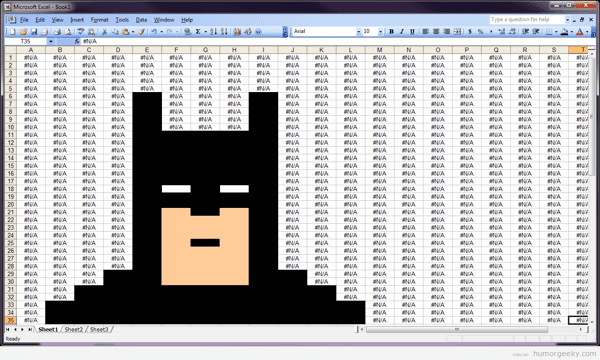This screenshot has width=600, height=360.
Task: Click the Save floppy disk icon
Action: pyautogui.click(x=34, y=32)
